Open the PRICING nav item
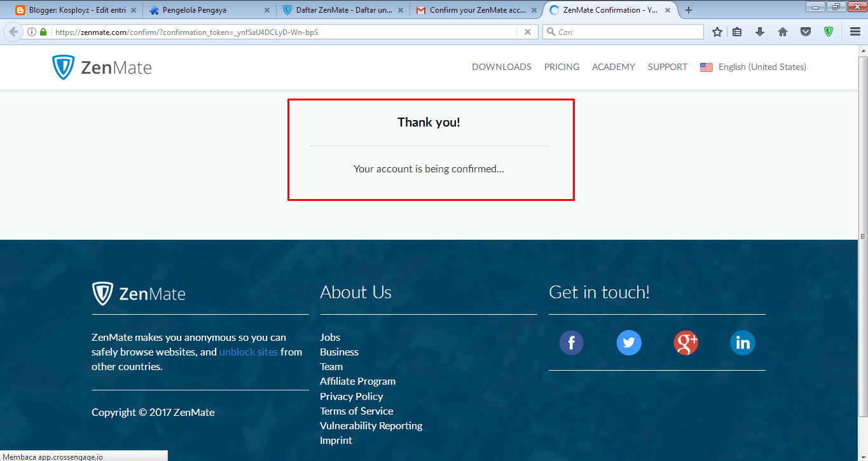The width and height of the screenshot is (868, 461). pos(561,67)
